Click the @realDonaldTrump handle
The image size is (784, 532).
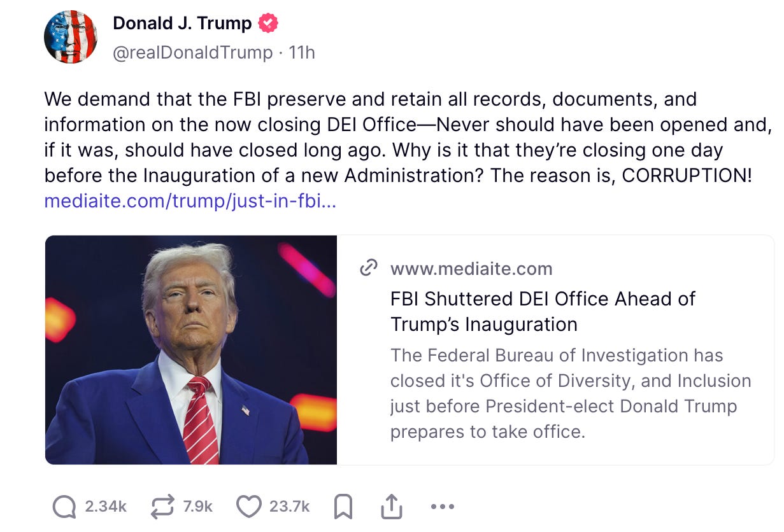click(192, 52)
